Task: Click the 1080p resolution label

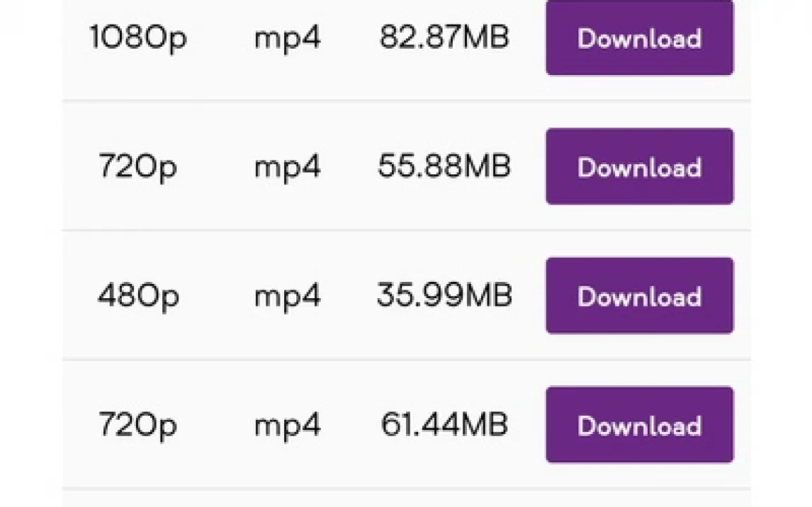Action: [138, 38]
